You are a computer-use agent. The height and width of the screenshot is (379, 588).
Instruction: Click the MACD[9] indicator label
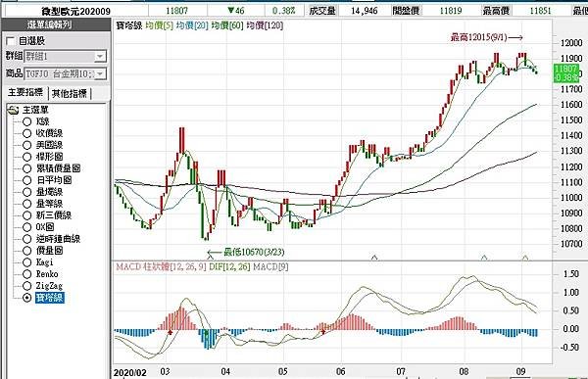click(x=270, y=267)
